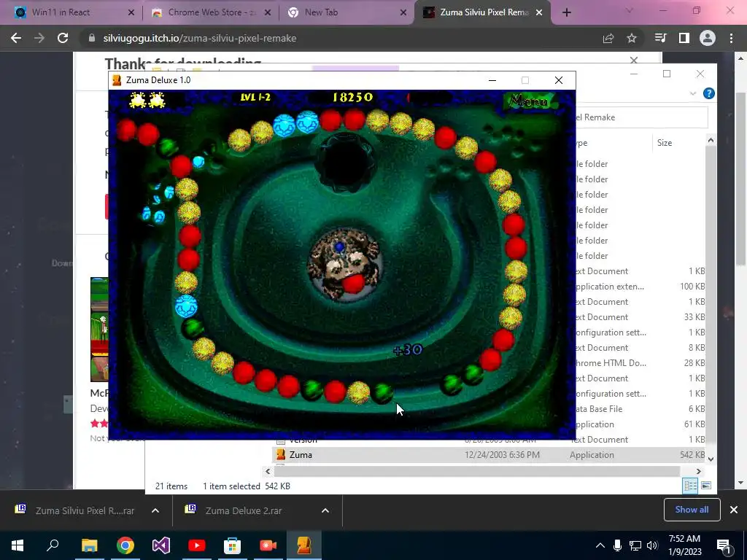The height and width of the screenshot is (560, 747).
Task: Bookmark this page with the star icon
Action: tap(632, 38)
